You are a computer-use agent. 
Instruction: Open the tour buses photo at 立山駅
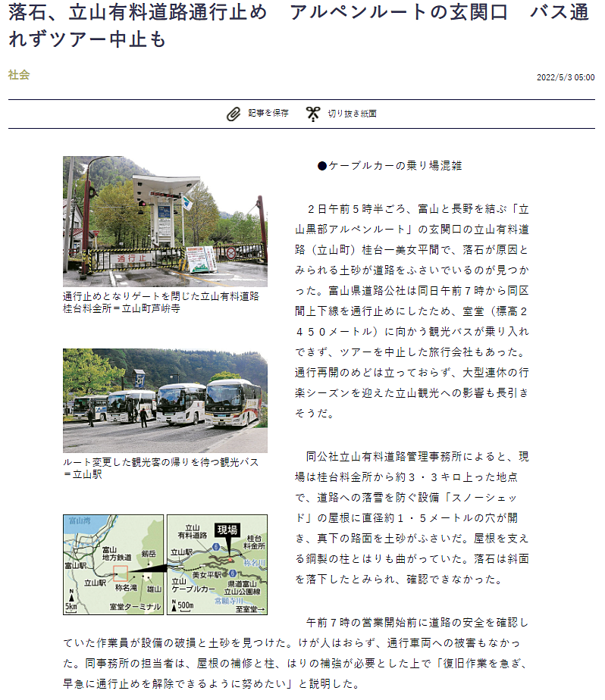pyautogui.click(x=165, y=401)
